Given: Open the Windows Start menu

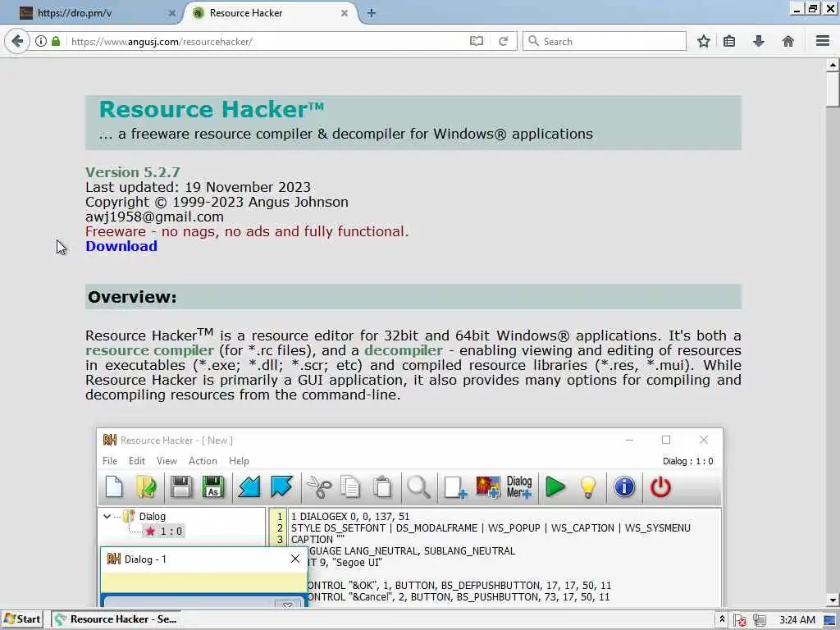Looking at the screenshot, I should [22, 619].
